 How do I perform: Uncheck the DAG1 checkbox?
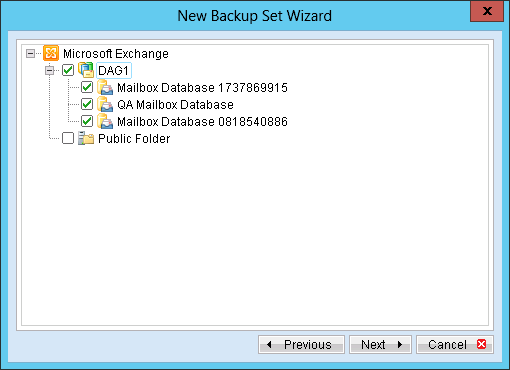pos(68,70)
